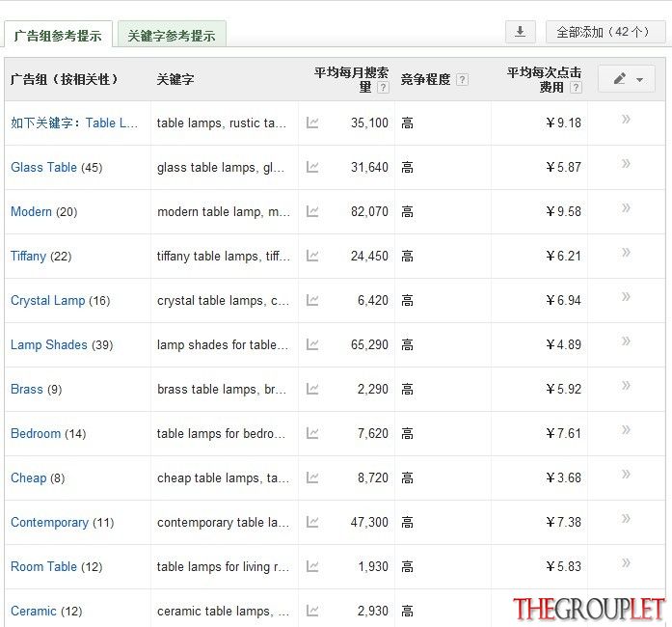Add the Modern group via double-arrow icon

tap(626, 208)
